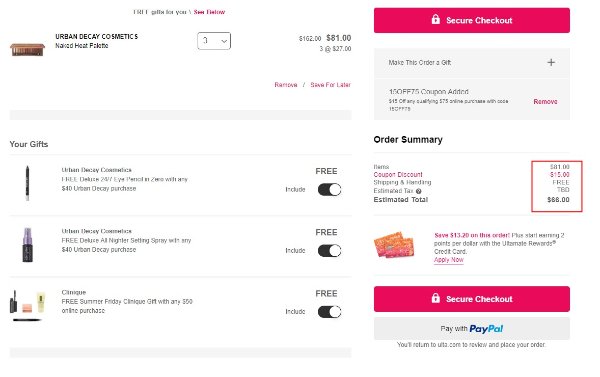Click the bottom Secure Checkout button
Screen dimensions: 600x377
(472, 299)
